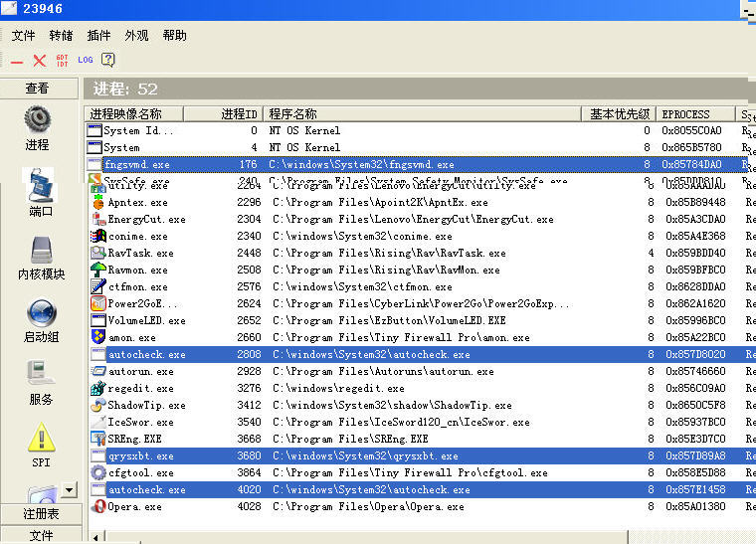Click the conime.exe process icon
This screenshot has width=756, height=544.
point(97,236)
